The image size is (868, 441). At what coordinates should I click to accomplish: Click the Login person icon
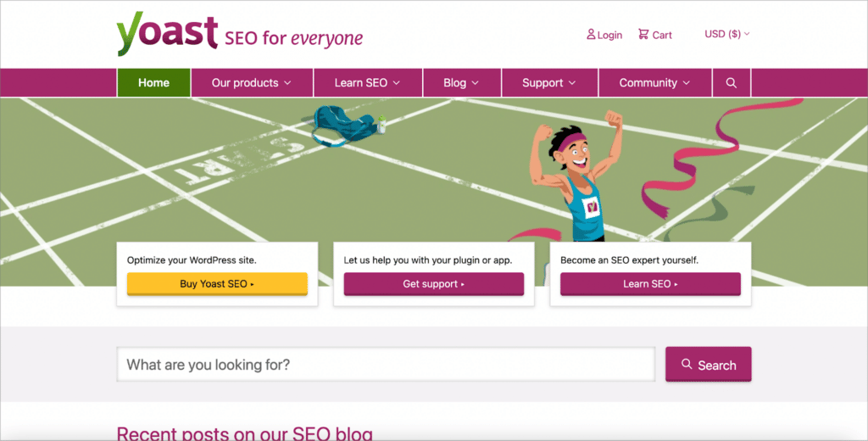pos(591,35)
